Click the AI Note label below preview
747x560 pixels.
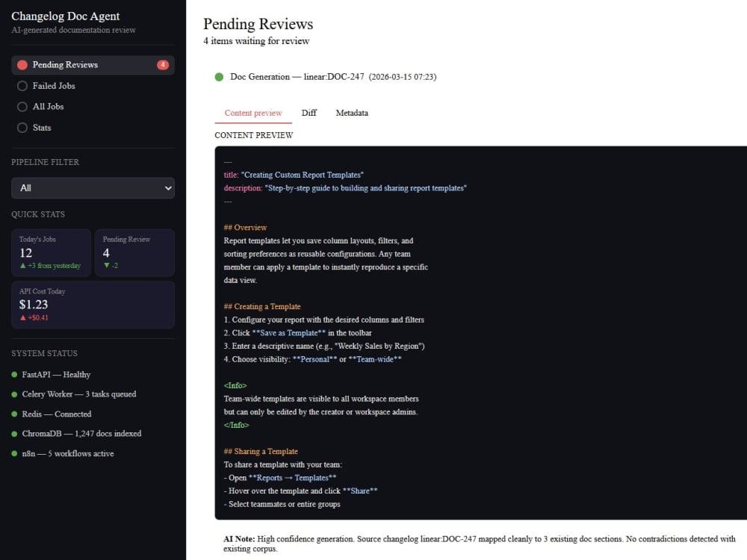click(239, 539)
